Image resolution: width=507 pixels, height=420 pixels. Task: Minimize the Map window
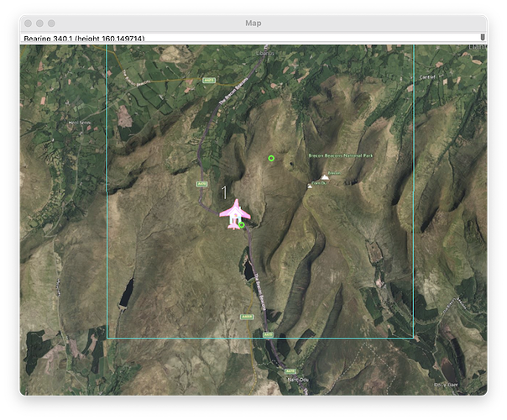click(x=39, y=23)
